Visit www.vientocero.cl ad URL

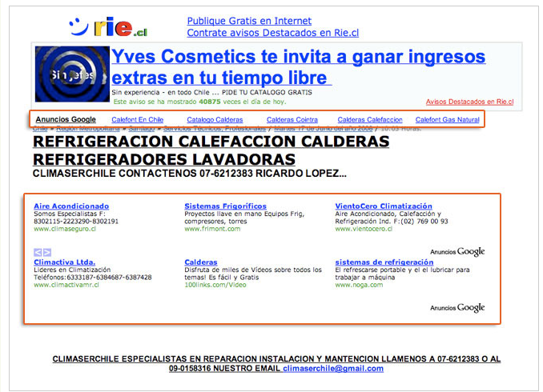tap(364, 229)
